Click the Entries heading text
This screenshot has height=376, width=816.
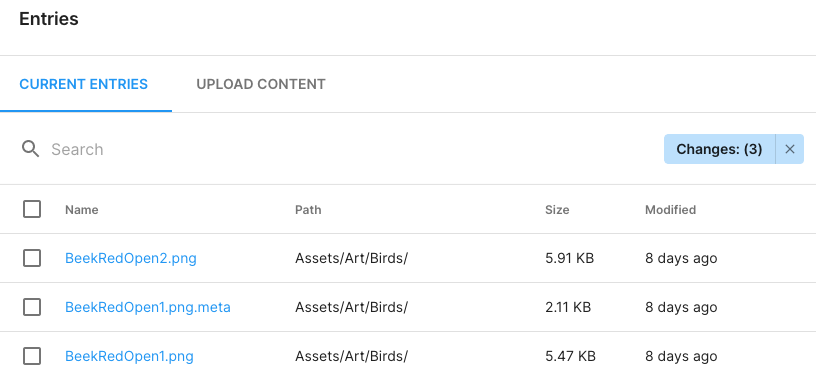point(49,19)
